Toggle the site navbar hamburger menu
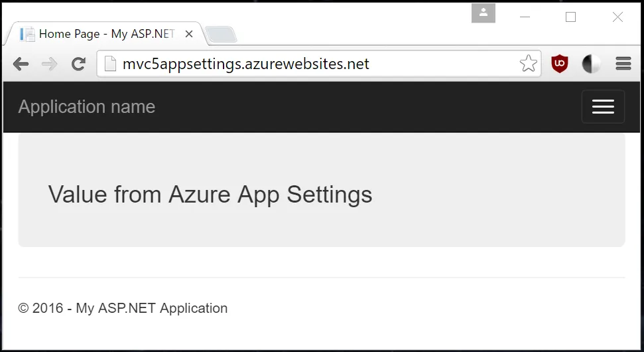The image size is (644, 352). 602,107
